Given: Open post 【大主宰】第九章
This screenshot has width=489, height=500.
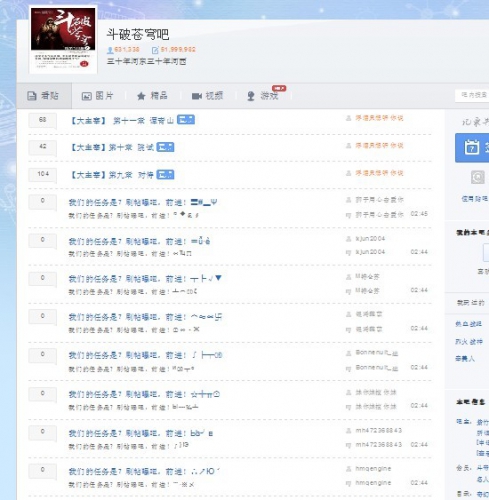Looking at the screenshot, I should [111, 175].
